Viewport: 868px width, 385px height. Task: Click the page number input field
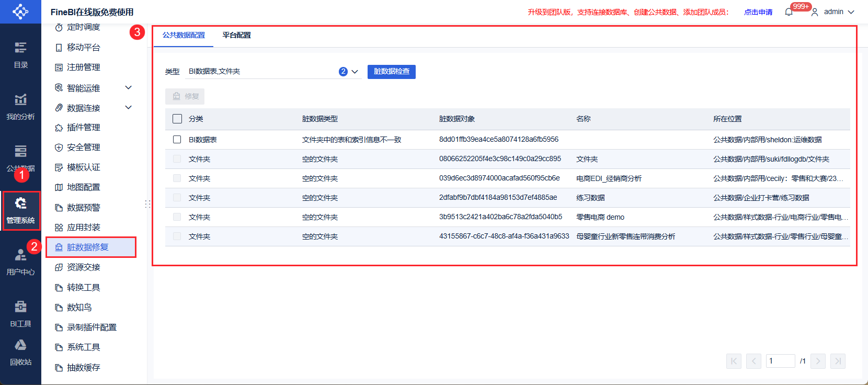click(x=781, y=361)
